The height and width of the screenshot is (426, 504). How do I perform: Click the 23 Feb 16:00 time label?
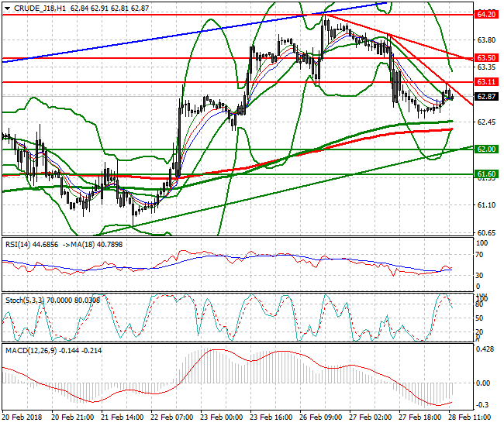271,417
